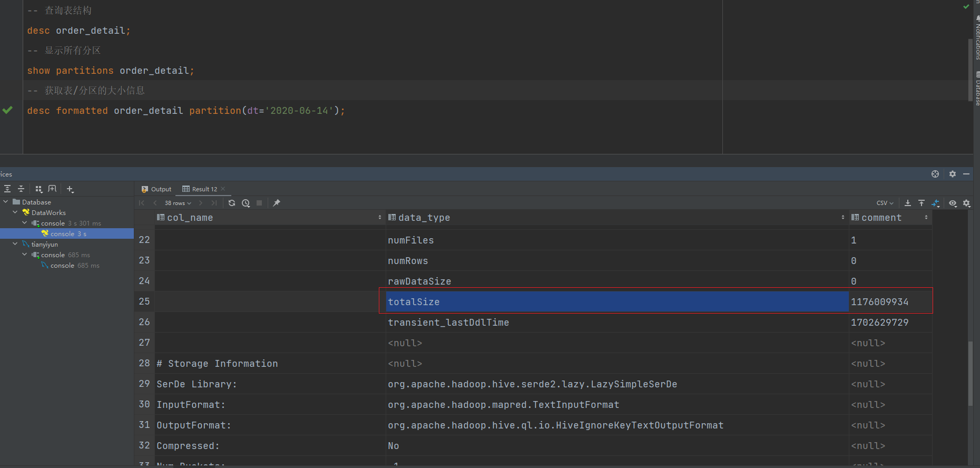This screenshot has height=468, width=980.
Task: Select the 'Compressed:' cell
Action: tap(270, 445)
